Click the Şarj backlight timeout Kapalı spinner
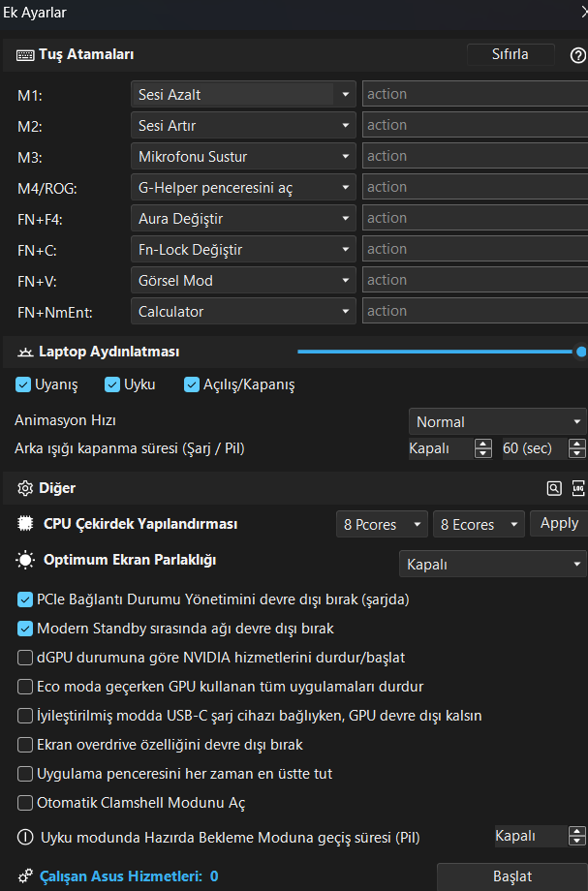This screenshot has height=891, width=588. (450, 448)
